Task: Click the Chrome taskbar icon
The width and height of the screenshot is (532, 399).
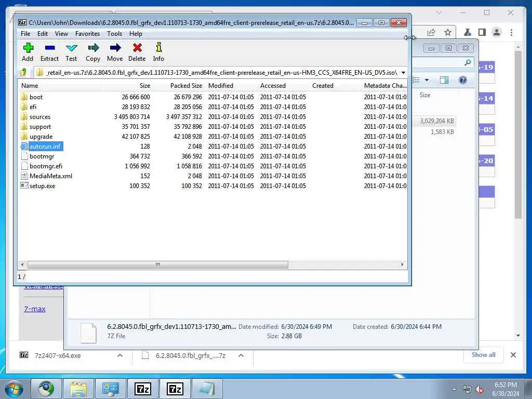Action: click(x=46, y=389)
